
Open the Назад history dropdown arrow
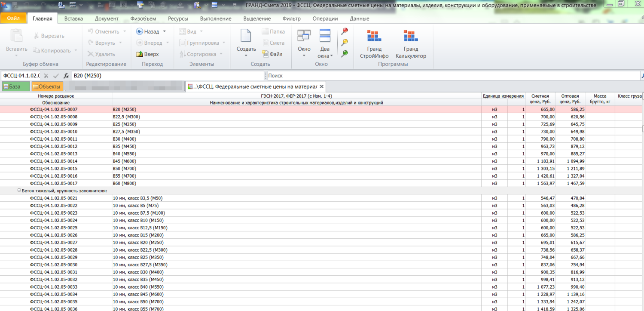point(164,31)
